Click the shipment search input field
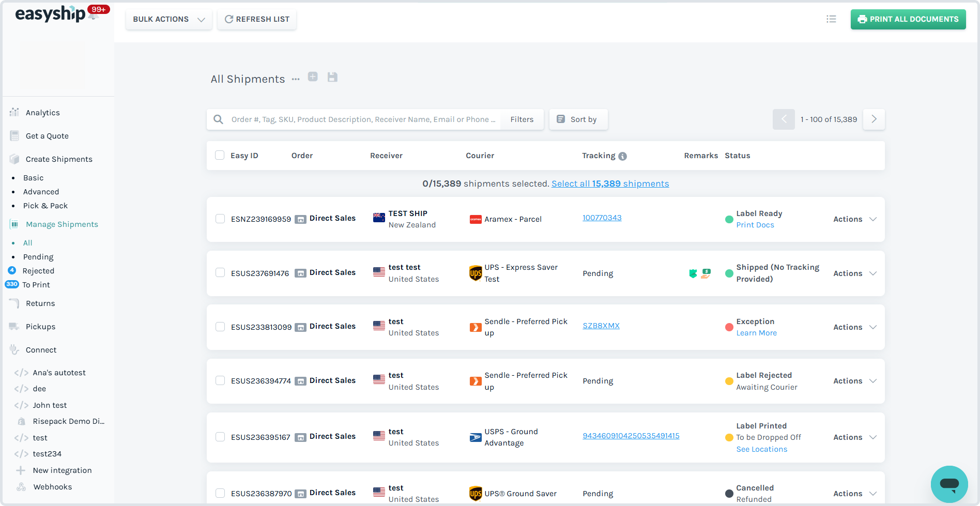Viewport: 980px width, 506px height. [x=363, y=119]
